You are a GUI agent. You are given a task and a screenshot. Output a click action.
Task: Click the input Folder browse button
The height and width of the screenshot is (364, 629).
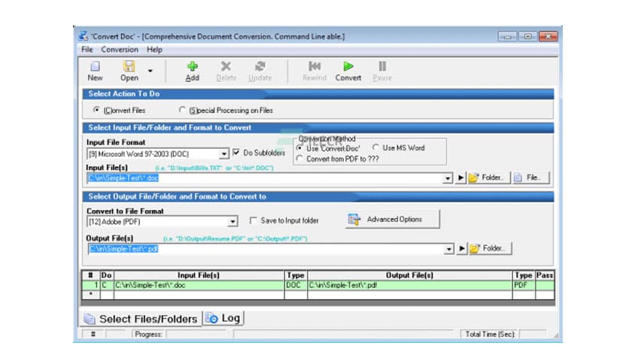[488, 177]
